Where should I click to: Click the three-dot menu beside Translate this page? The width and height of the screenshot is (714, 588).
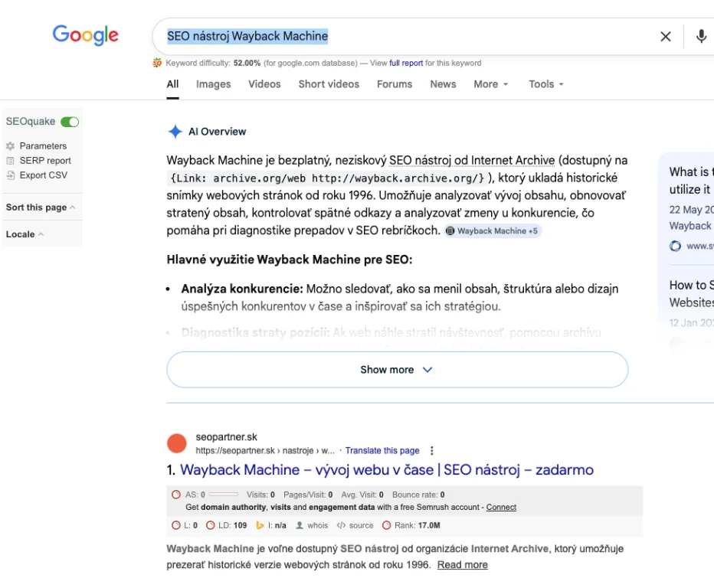pyautogui.click(x=432, y=451)
